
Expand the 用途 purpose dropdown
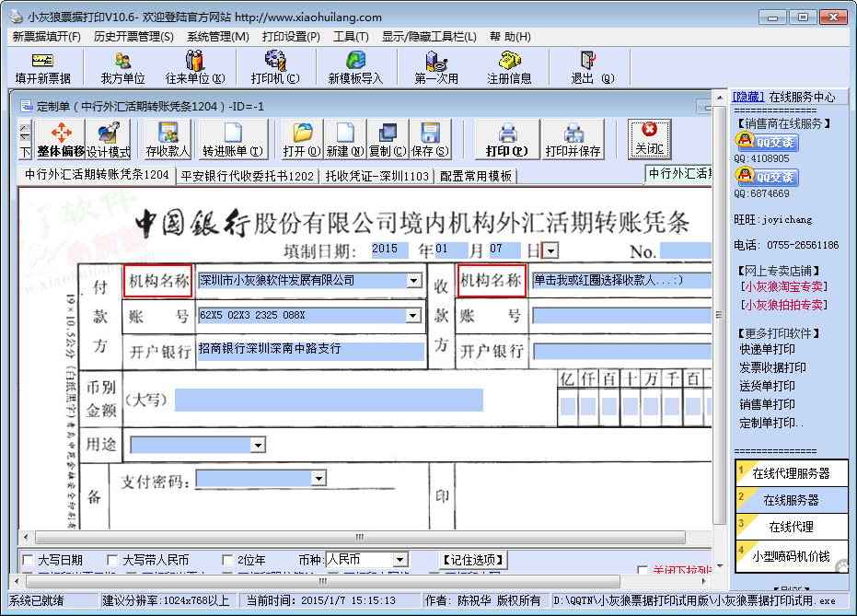pyautogui.click(x=258, y=446)
